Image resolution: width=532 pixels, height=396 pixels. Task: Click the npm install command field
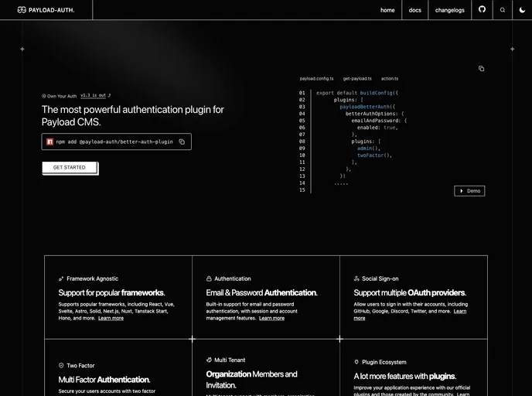coord(116,142)
